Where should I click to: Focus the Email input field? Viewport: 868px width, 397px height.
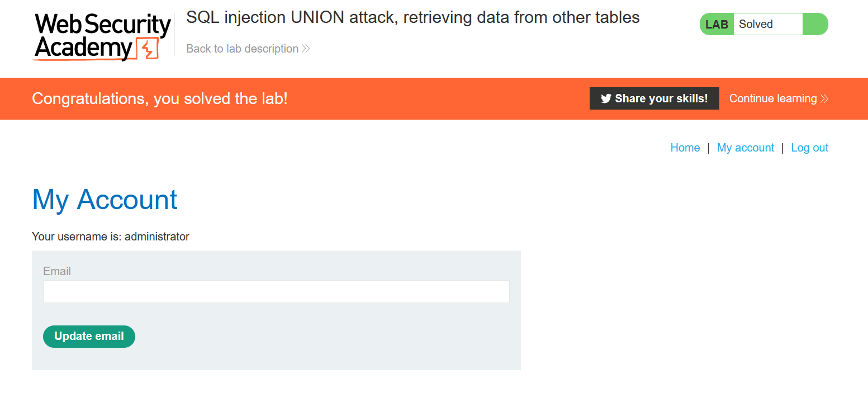[x=276, y=292]
